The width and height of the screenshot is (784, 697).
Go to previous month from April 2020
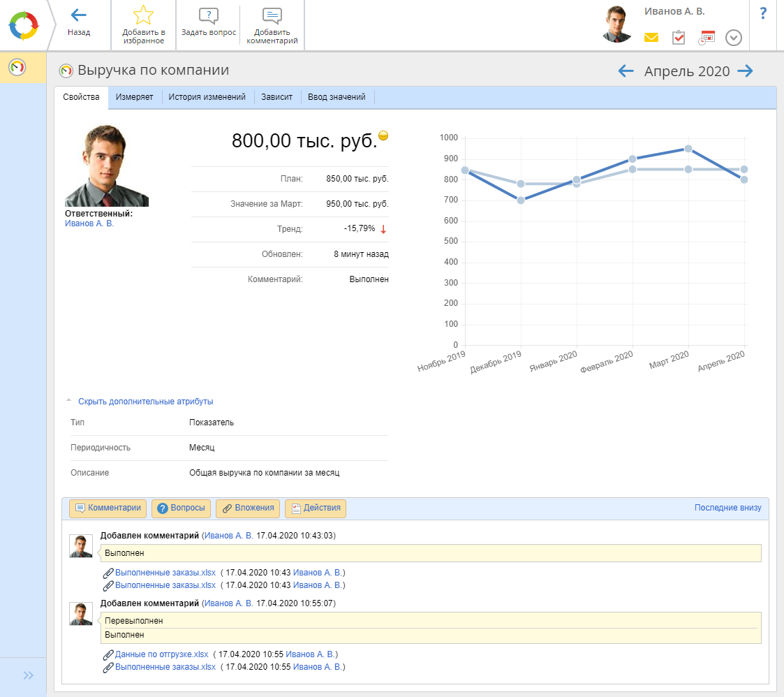pyautogui.click(x=626, y=71)
